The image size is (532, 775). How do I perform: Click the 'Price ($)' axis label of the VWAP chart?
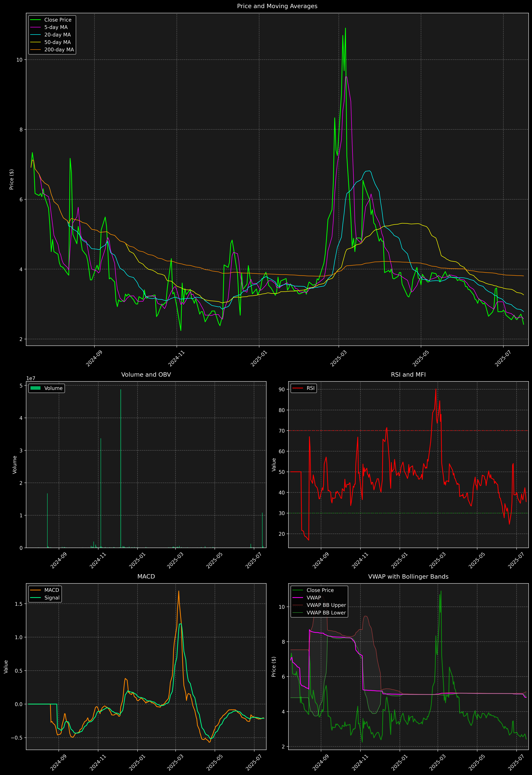point(274,667)
